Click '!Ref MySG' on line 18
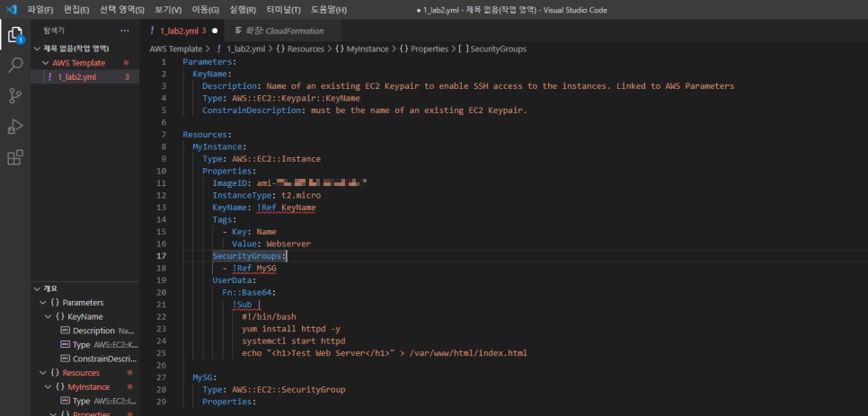 [x=254, y=269]
